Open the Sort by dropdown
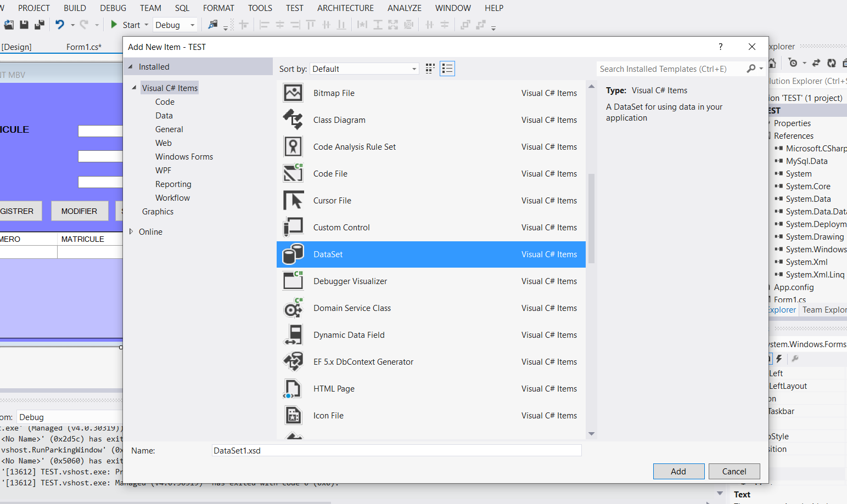This screenshot has width=847, height=504. [x=364, y=69]
